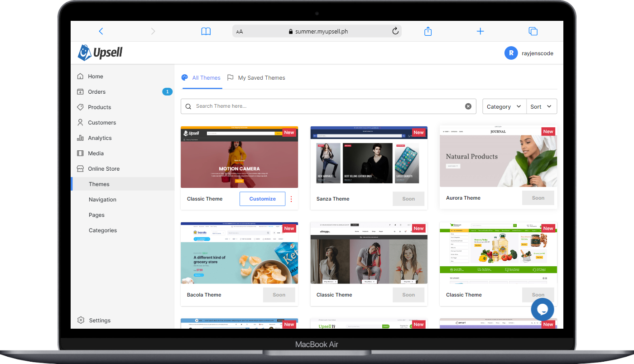Click the Analytics bar chart icon

80,138
